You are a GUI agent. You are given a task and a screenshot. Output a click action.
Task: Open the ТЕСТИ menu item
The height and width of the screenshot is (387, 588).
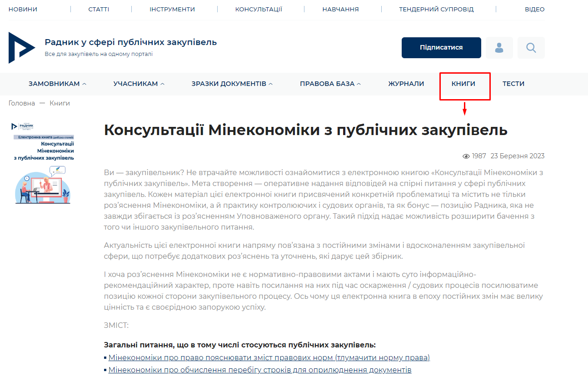[513, 84]
